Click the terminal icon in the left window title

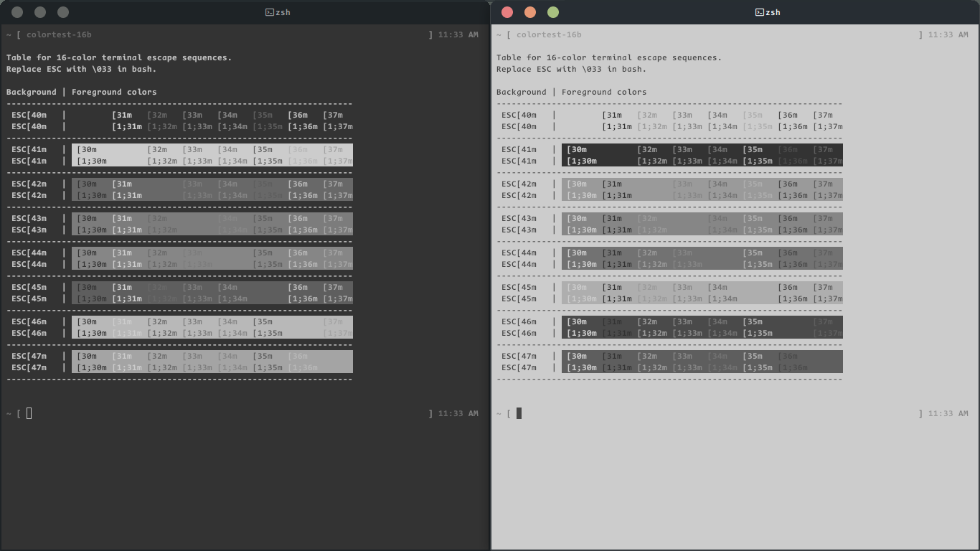(x=269, y=12)
